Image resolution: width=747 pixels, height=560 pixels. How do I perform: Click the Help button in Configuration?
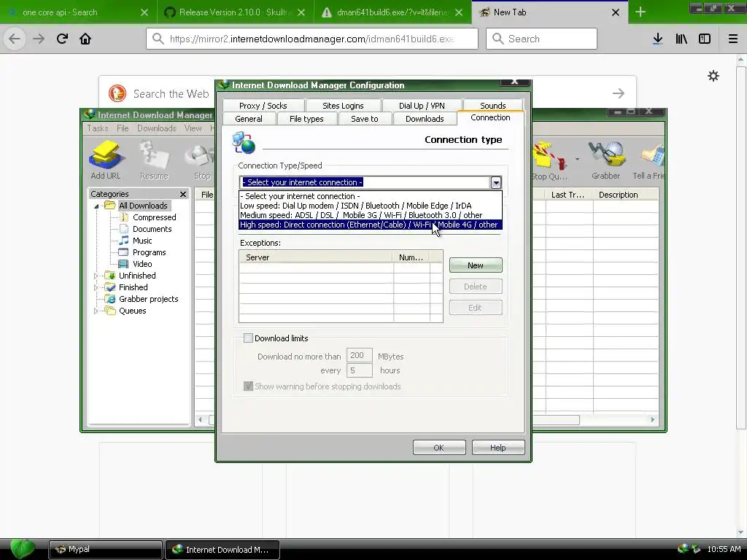click(498, 448)
